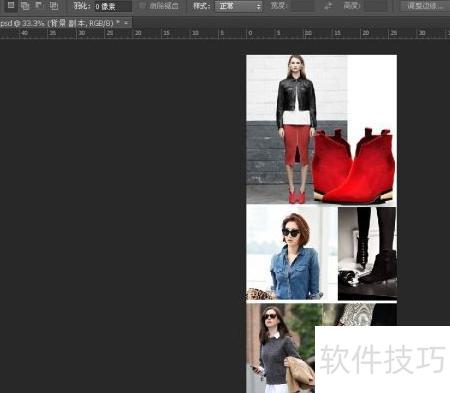This screenshot has height=393, width=450.
Task: Click the width (宽度) input field
Action: [302, 6]
